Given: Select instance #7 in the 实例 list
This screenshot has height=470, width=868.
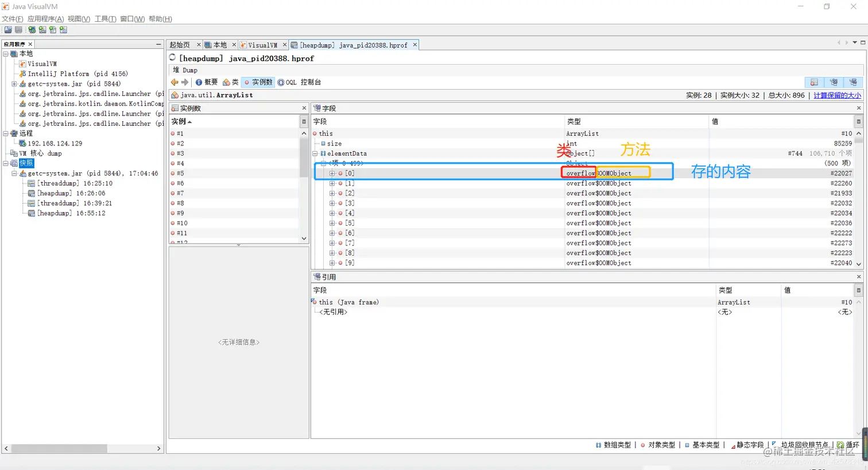Looking at the screenshot, I should click(x=234, y=194).
